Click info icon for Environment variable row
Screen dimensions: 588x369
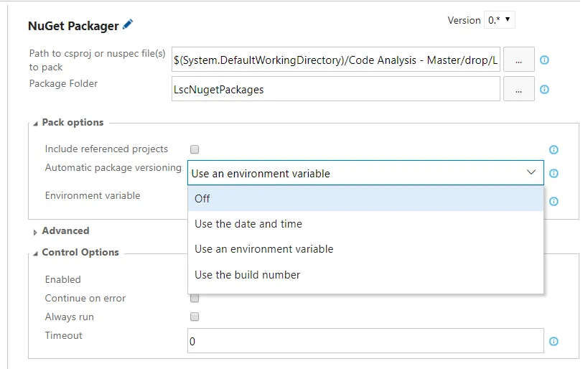[554, 202]
